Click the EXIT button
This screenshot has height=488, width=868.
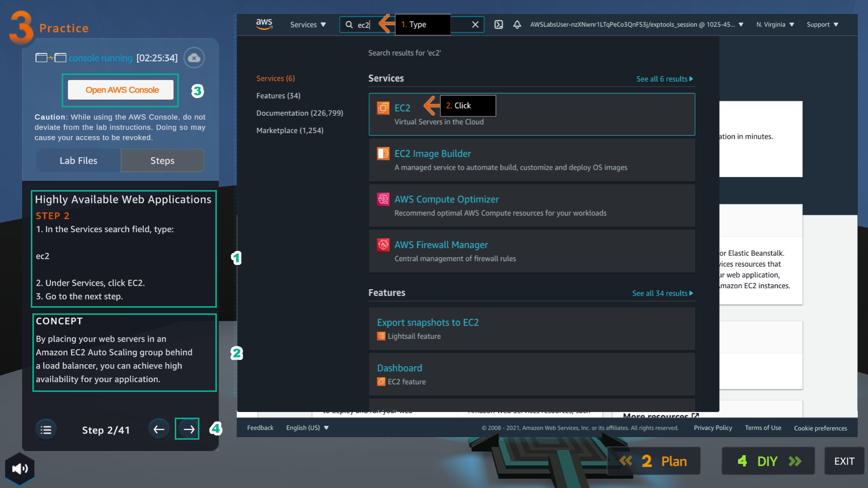tap(844, 461)
